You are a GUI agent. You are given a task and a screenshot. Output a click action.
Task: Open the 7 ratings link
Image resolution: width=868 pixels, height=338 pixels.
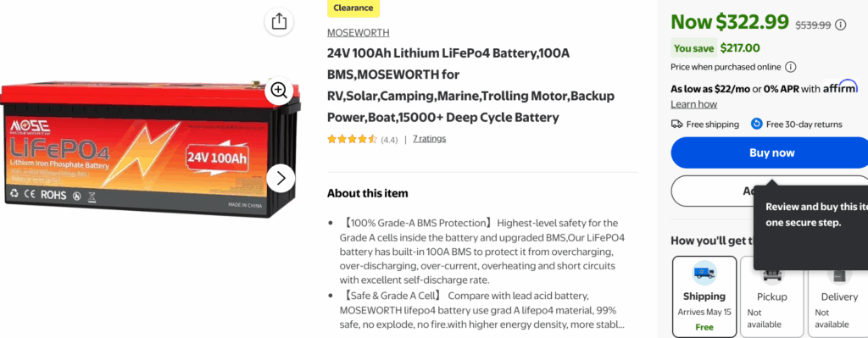tap(429, 138)
